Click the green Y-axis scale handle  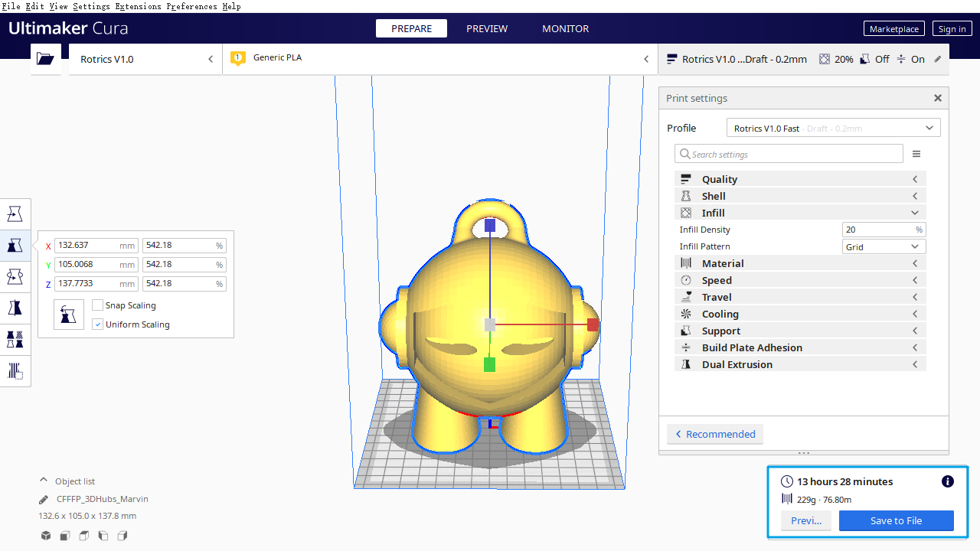pyautogui.click(x=490, y=365)
